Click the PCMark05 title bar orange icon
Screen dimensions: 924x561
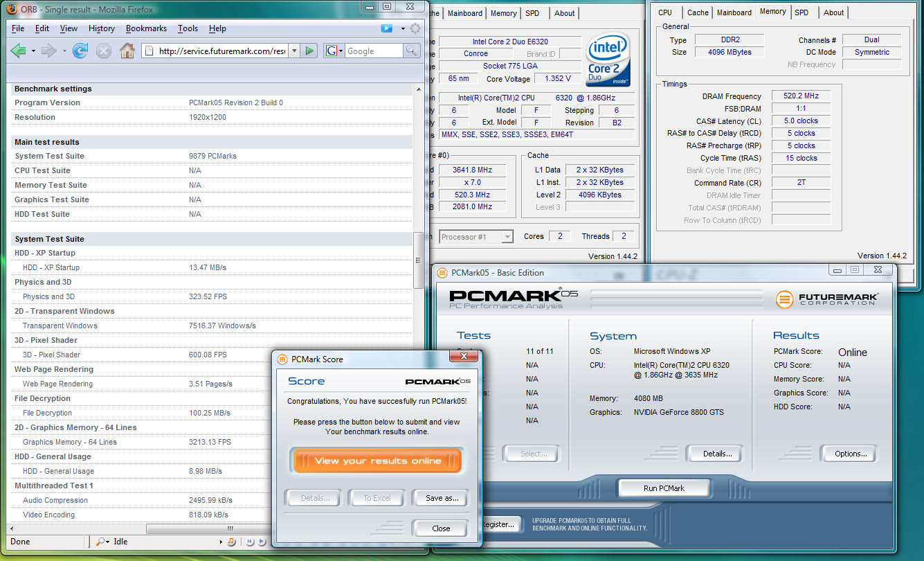point(442,272)
